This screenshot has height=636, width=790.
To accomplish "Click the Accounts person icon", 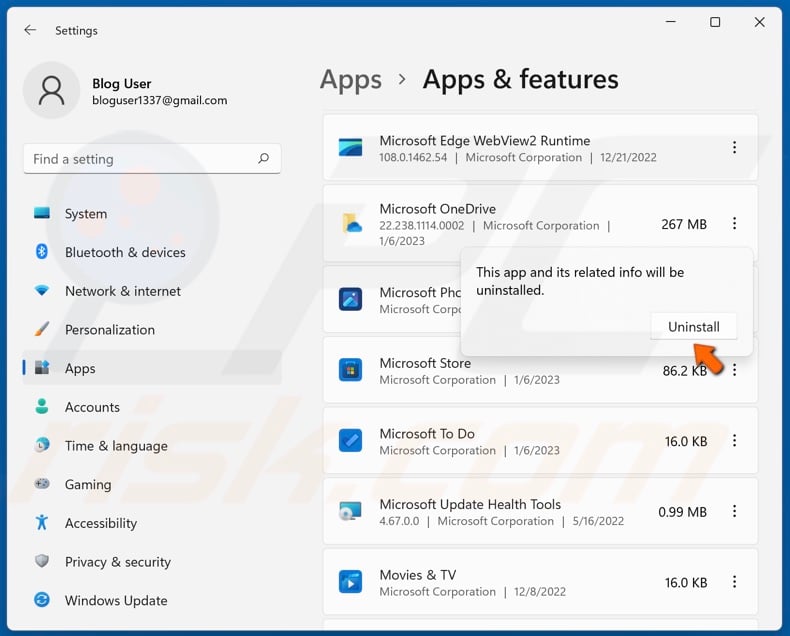I will point(42,407).
